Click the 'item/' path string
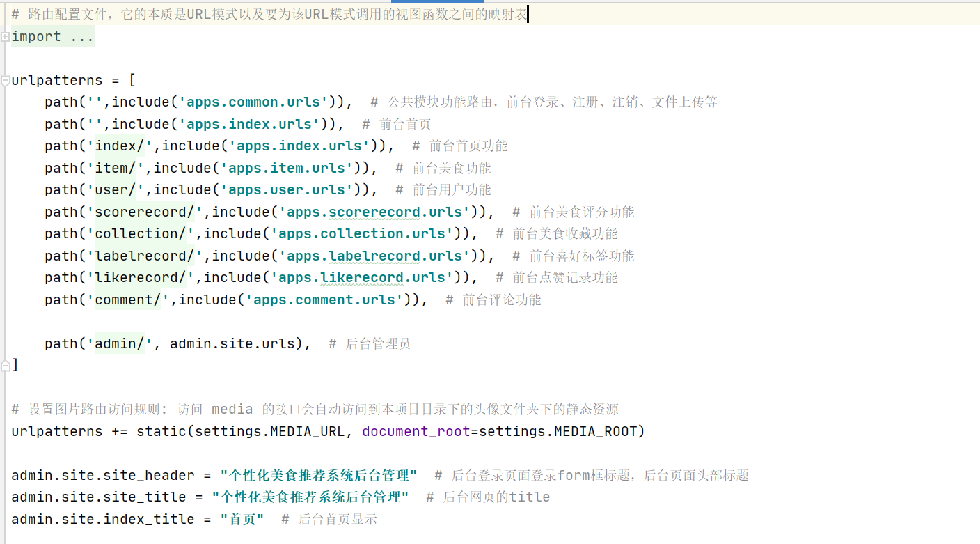Viewport: 980px width, 544px height. [116, 168]
